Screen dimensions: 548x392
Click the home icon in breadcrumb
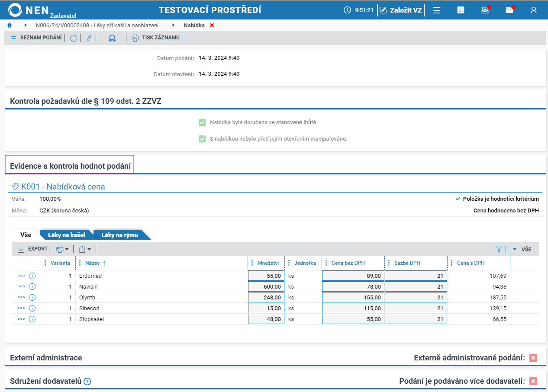10,25
